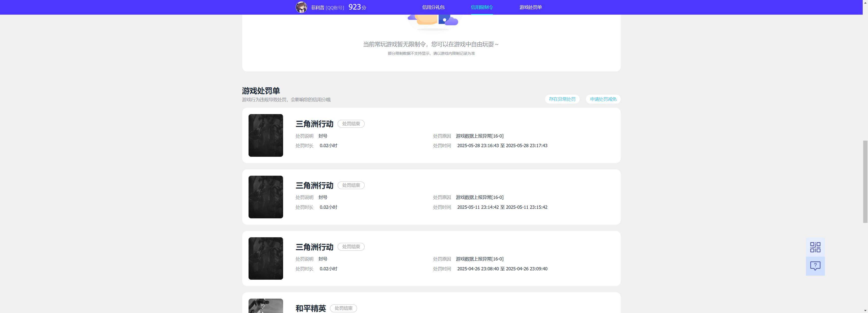Viewport: 868px width, 313px height.
Task: Switch to 信用分礼包 tab
Action: tap(433, 7)
